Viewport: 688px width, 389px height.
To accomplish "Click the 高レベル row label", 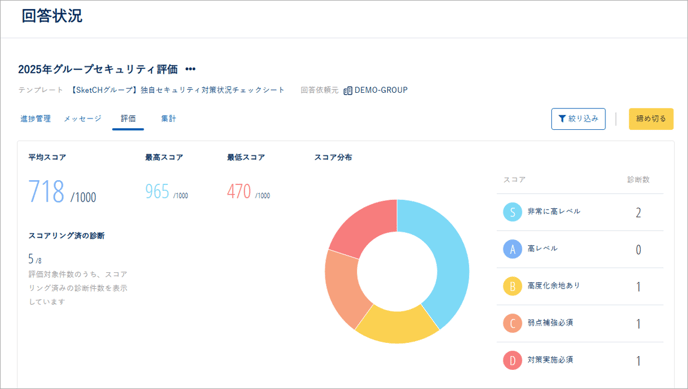I will point(542,249).
